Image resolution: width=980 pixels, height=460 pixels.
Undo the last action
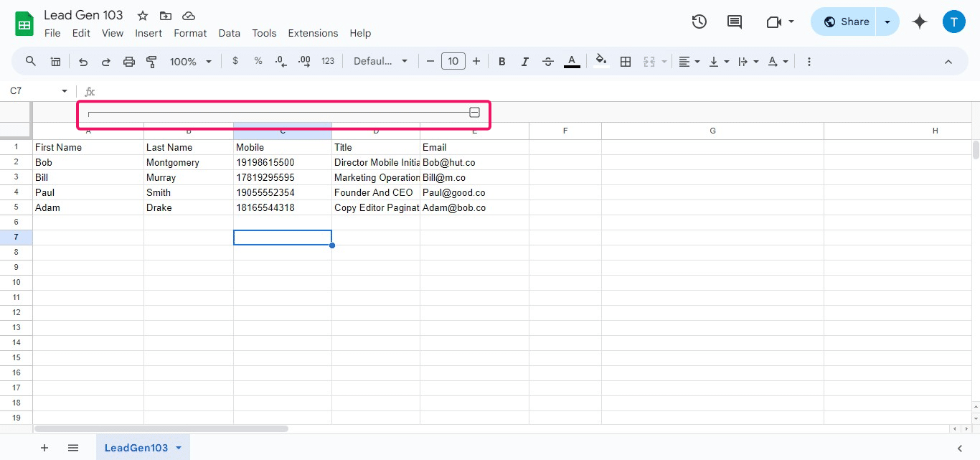click(83, 61)
